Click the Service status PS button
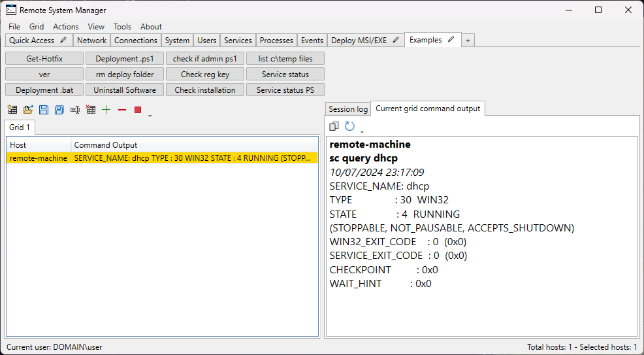Image resolution: width=644 pixels, height=355 pixels. click(x=285, y=90)
